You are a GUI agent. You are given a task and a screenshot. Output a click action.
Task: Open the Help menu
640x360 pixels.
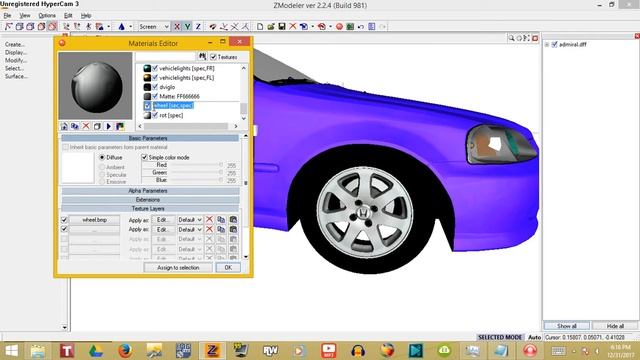(86, 16)
